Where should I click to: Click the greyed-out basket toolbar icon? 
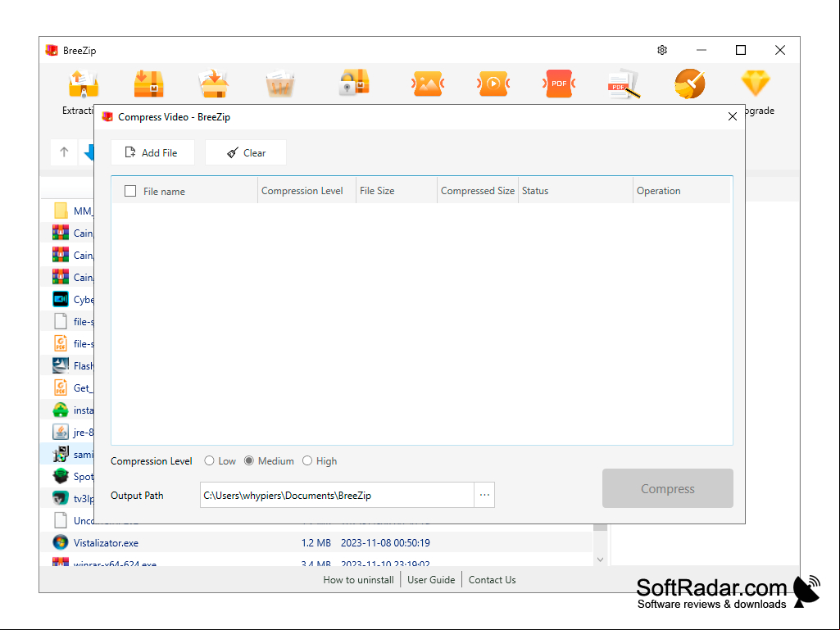pyautogui.click(x=279, y=84)
